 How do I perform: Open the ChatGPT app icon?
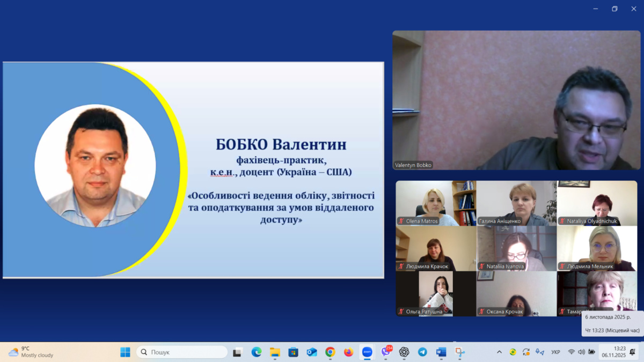click(404, 352)
